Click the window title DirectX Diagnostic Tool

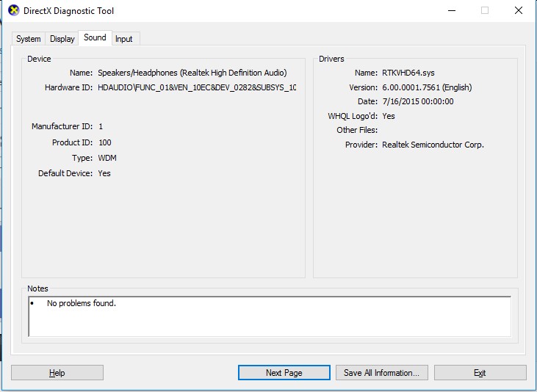tap(68, 11)
